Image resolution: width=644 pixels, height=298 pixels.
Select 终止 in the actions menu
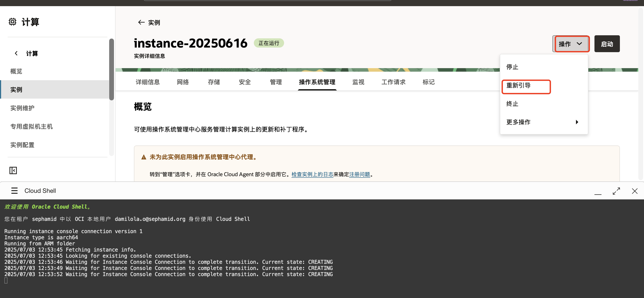pos(512,104)
